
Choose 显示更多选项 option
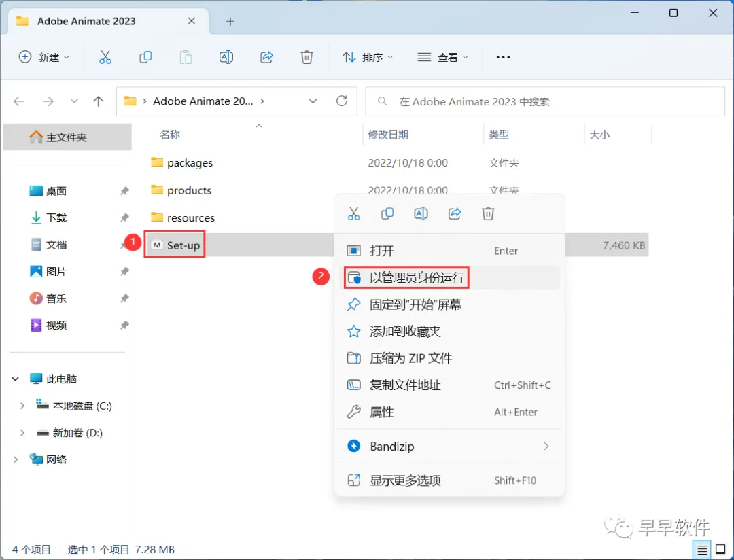click(x=449, y=480)
